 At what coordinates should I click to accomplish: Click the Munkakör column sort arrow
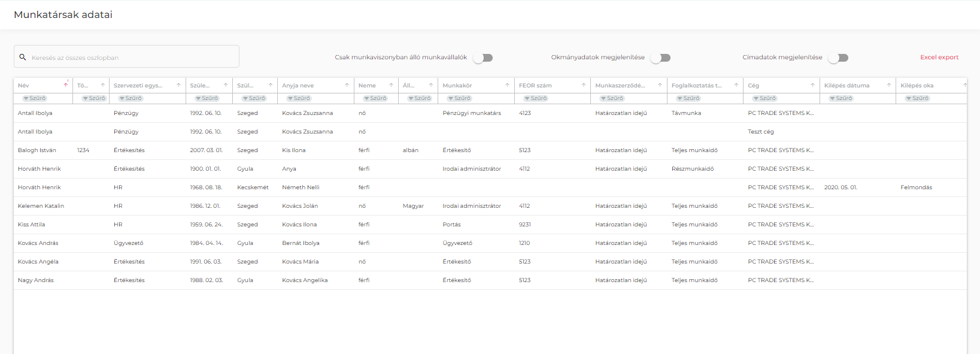[x=507, y=85]
